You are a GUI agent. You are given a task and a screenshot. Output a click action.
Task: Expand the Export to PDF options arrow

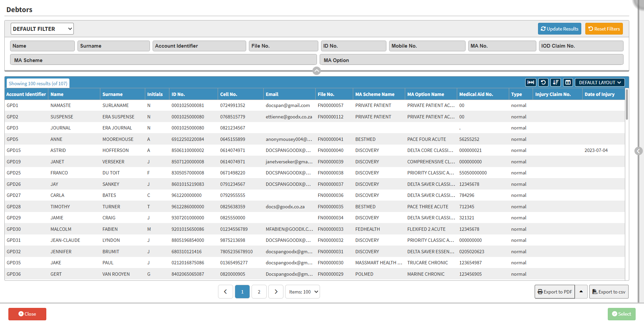[581, 292]
